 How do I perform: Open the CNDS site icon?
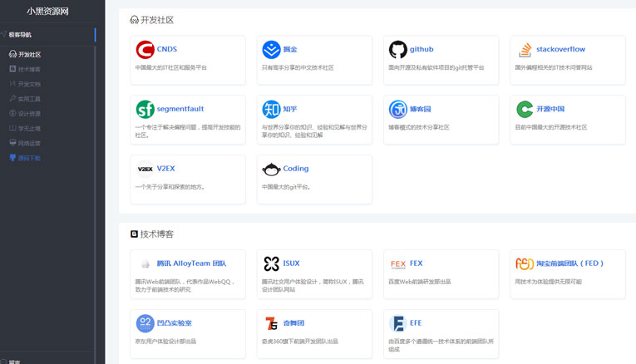tap(145, 50)
